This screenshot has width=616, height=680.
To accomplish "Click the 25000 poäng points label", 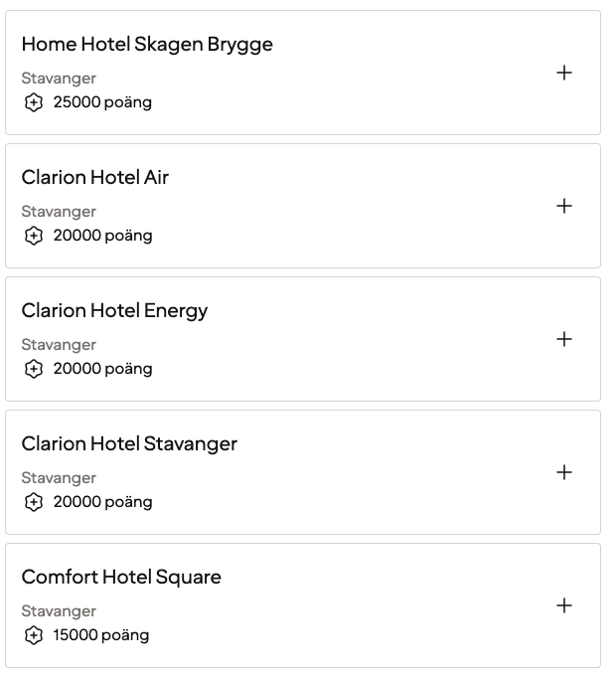I will click(102, 102).
